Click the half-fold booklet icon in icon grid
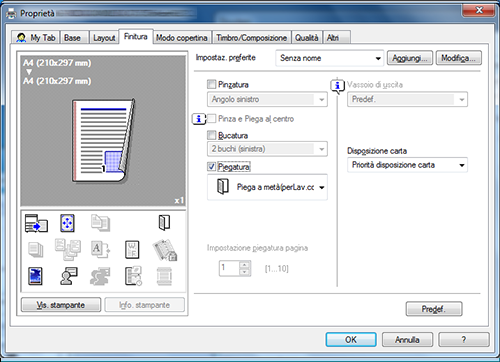Screen dimensions: 500x362 point(164,222)
